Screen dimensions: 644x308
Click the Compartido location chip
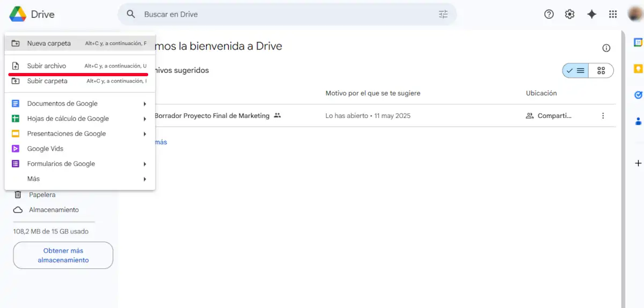548,116
